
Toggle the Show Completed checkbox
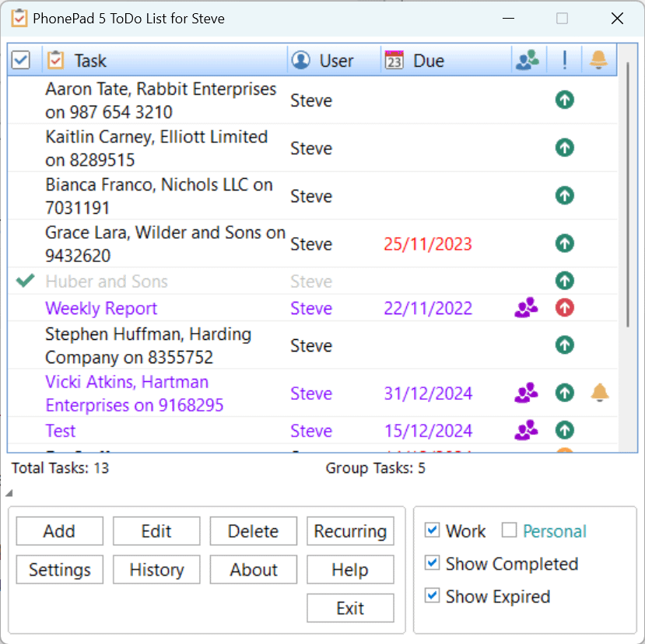tap(432, 562)
